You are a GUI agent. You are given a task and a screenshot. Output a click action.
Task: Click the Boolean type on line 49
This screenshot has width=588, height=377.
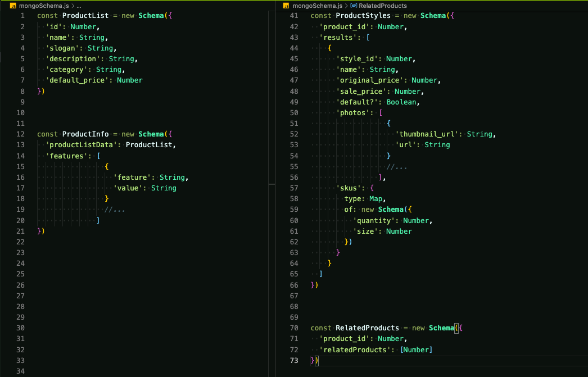(x=401, y=102)
